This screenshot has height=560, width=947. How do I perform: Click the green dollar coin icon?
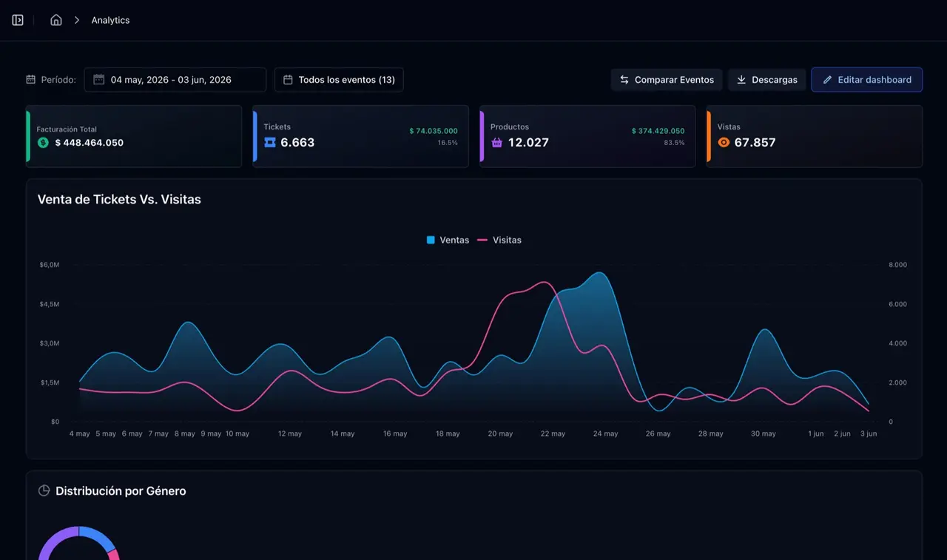[x=43, y=143]
